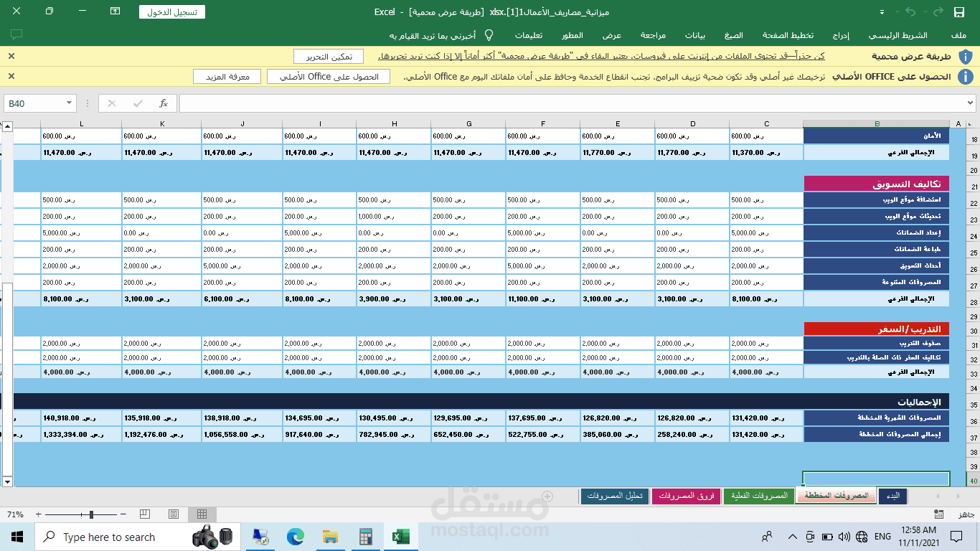Switch to Page Break Preview icon
Viewport: 980px width, 551px height.
point(144,514)
